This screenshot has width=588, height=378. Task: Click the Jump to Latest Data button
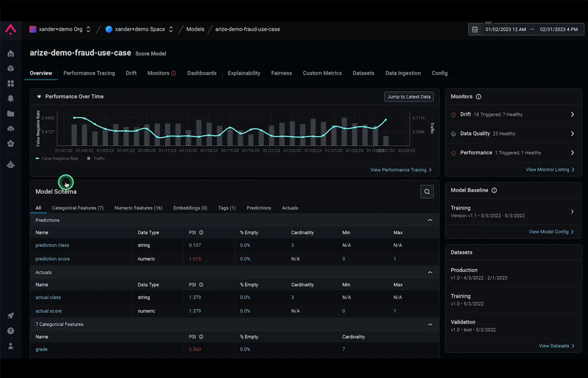(409, 97)
